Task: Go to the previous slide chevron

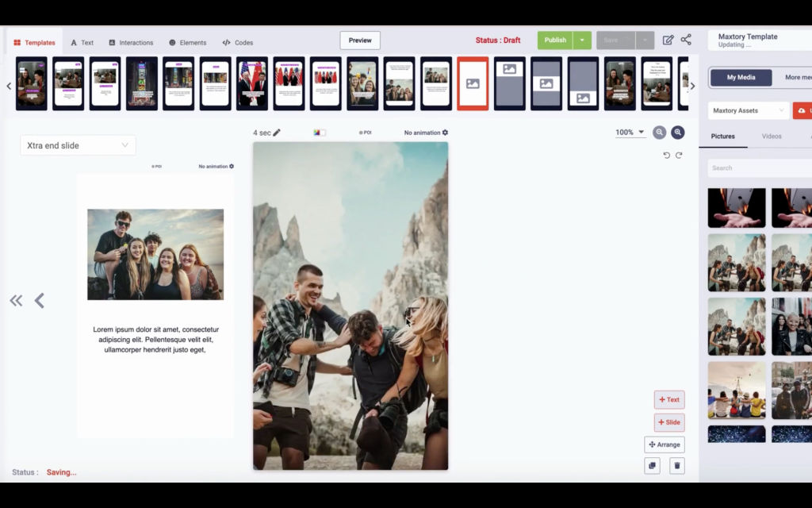Action: [x=40, y=301]
